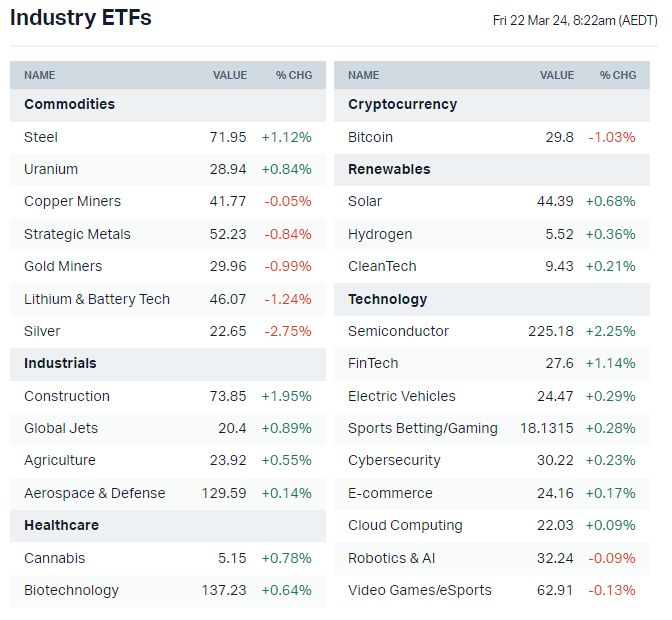This screenshot has width=672, height=620.
Task: Open the Cybersecurity ETF row
Action: coord(394,460)
